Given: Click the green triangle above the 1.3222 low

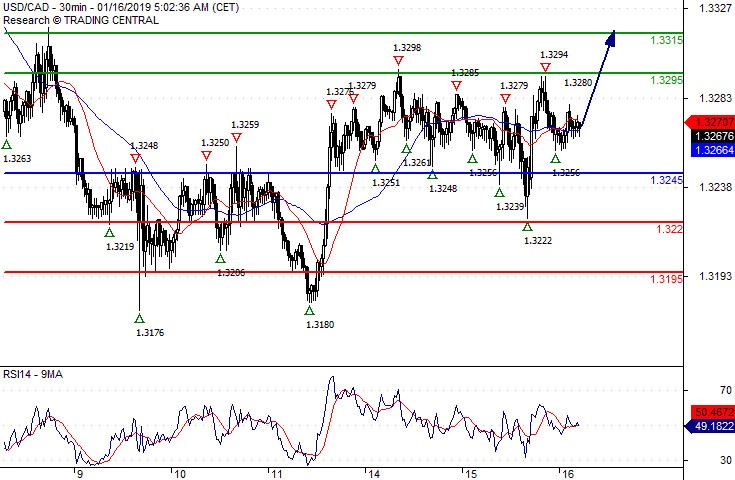Looking at the screenshot, I should (527, 227).
